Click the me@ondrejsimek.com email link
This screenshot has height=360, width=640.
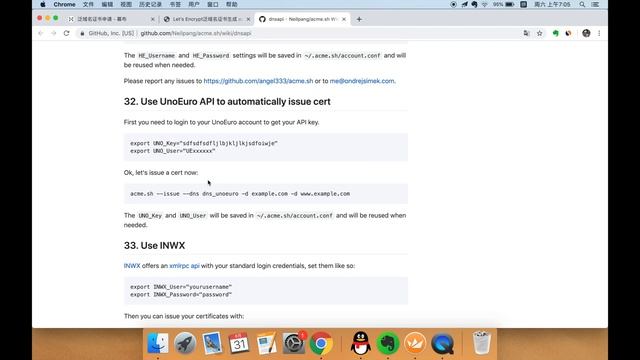pos(362,81)
